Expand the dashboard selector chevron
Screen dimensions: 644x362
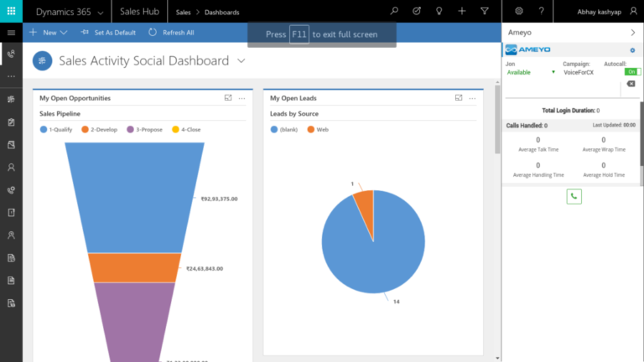point(241,61)
